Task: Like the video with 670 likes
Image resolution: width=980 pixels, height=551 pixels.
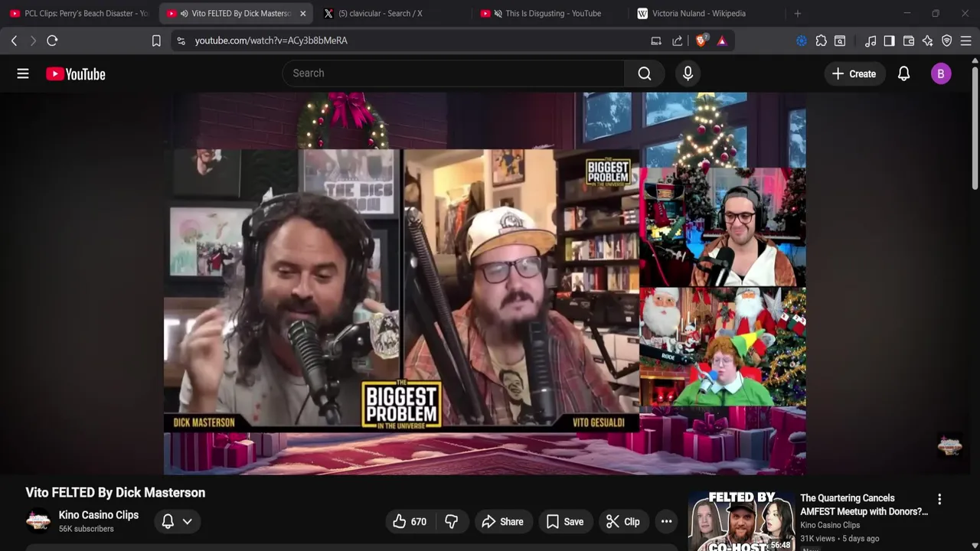Action: [410, 521]
